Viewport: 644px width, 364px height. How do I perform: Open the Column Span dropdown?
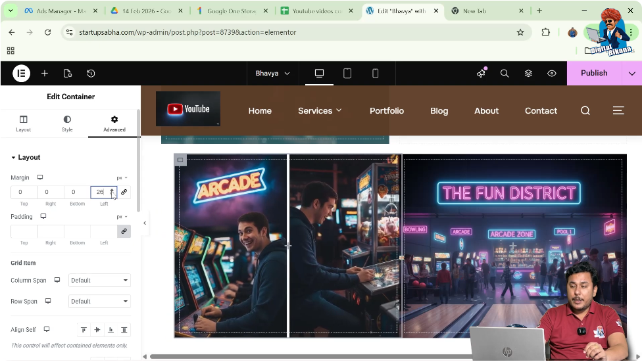[x=99, y=281]
